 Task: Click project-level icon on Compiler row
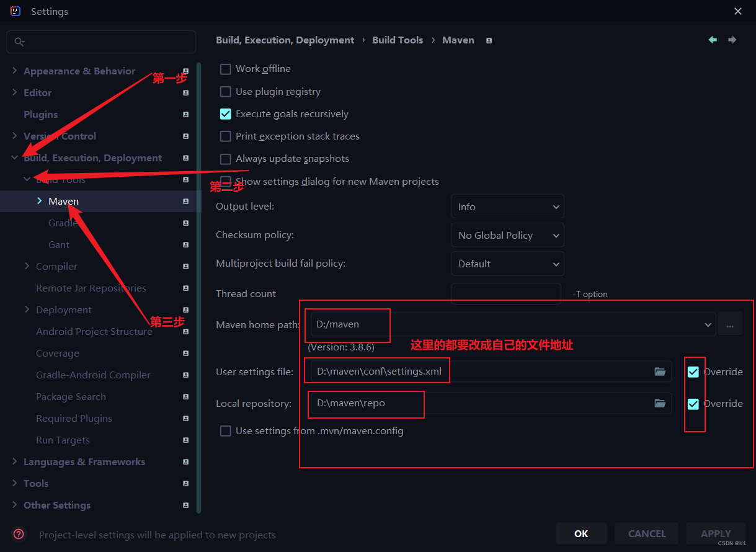pyautogui.click(x=185, y=267)
